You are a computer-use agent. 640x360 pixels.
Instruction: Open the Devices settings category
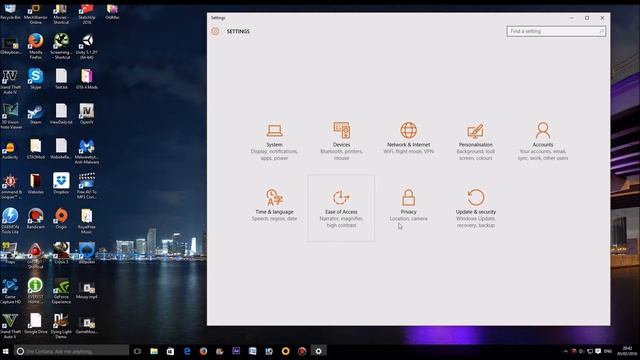[341, 141]
